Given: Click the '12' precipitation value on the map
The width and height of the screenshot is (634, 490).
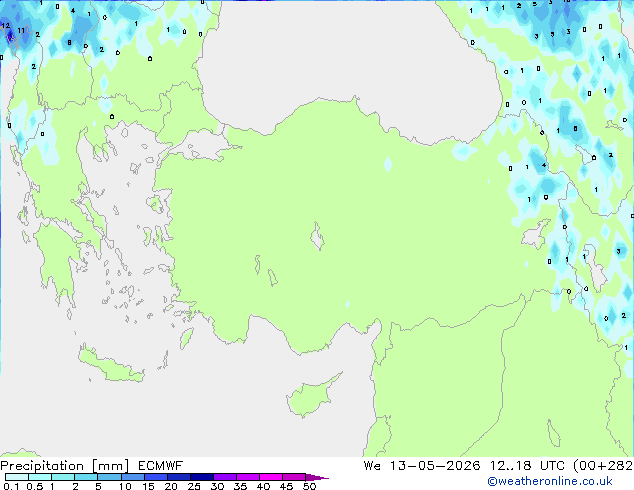Looking at the screenshot, I should (5, 25).
